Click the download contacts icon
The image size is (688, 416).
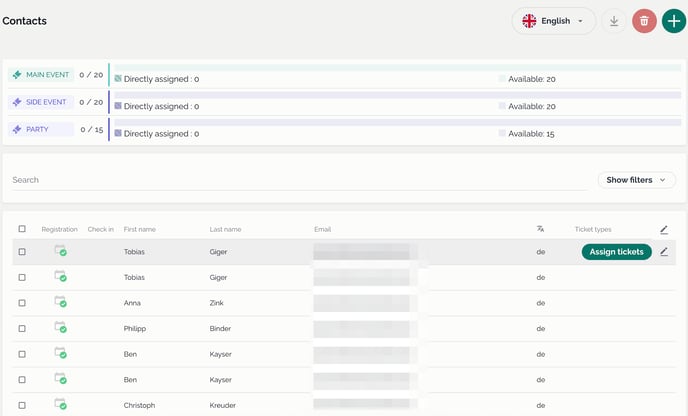point(614,21)
